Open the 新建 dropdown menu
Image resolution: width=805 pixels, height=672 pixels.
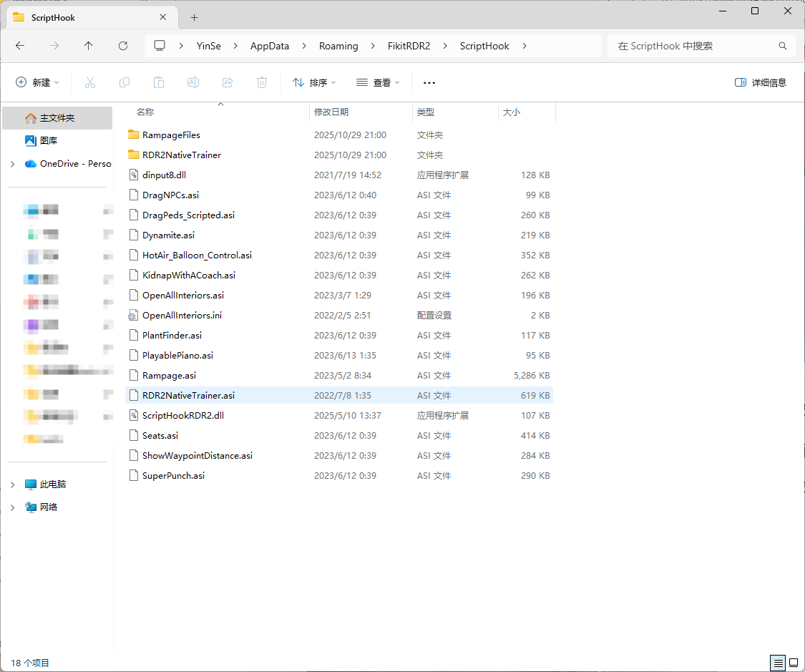38,82
